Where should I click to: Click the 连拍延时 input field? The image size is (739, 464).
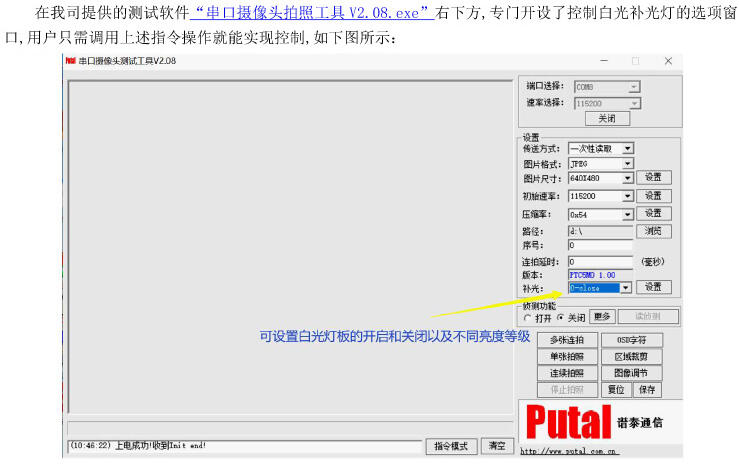click(x=600, y=261)
